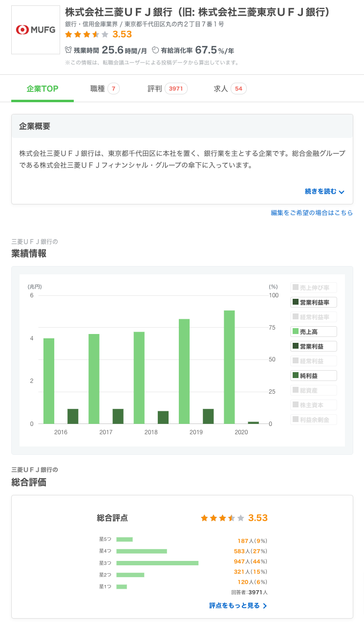Enable the 経常利益率 chart series

(314, 317)
